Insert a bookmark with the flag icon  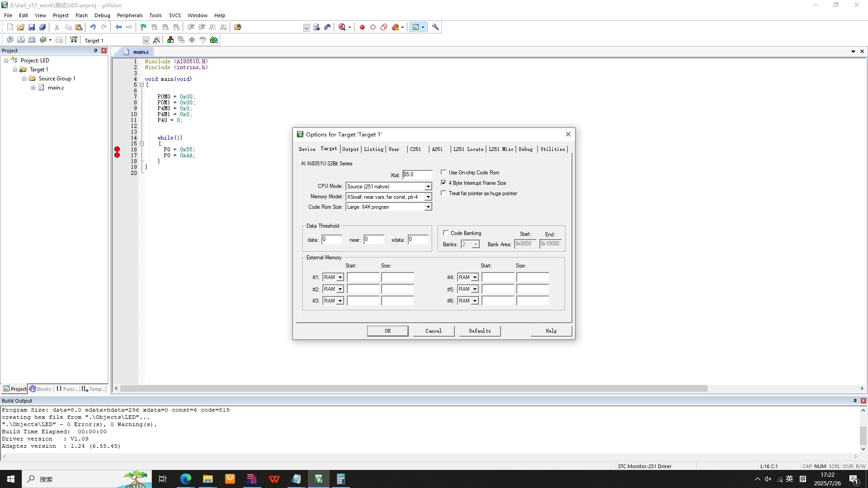tap(143, 27)
